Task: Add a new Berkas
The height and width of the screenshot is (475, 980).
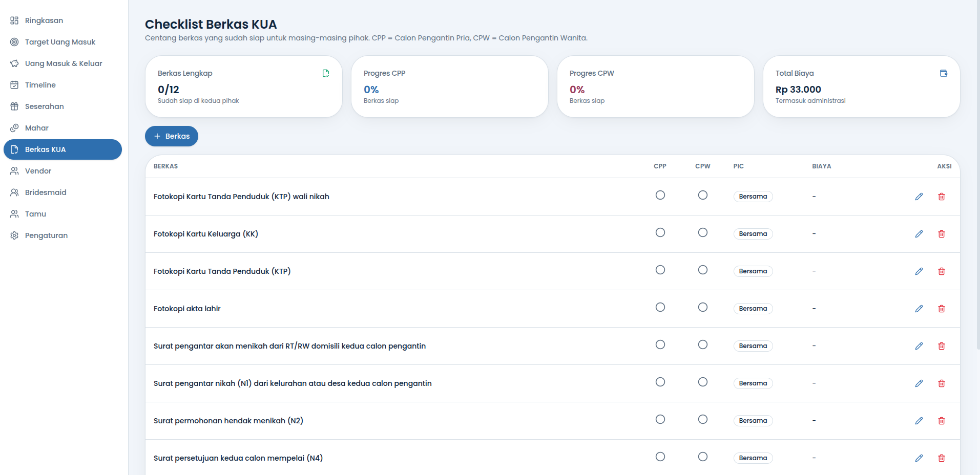Action: click(x=172, y=136)
